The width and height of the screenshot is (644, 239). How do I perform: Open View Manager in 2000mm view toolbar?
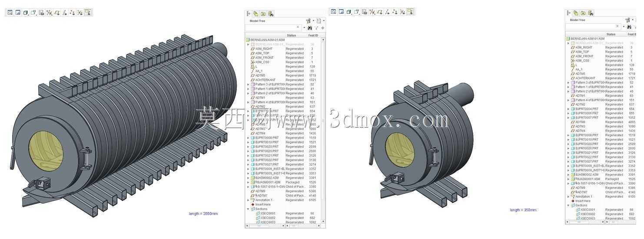coord(41,13)
